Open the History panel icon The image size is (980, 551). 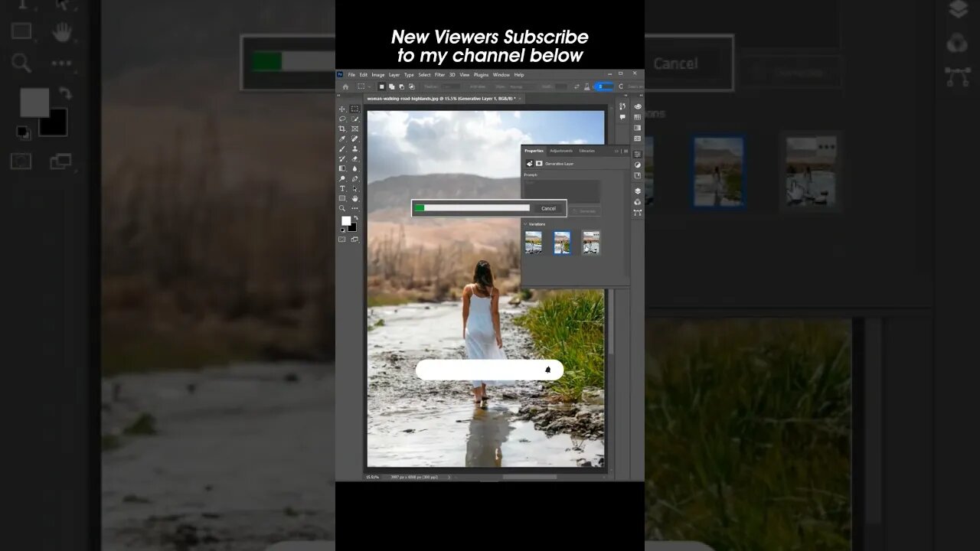point(622,106)
